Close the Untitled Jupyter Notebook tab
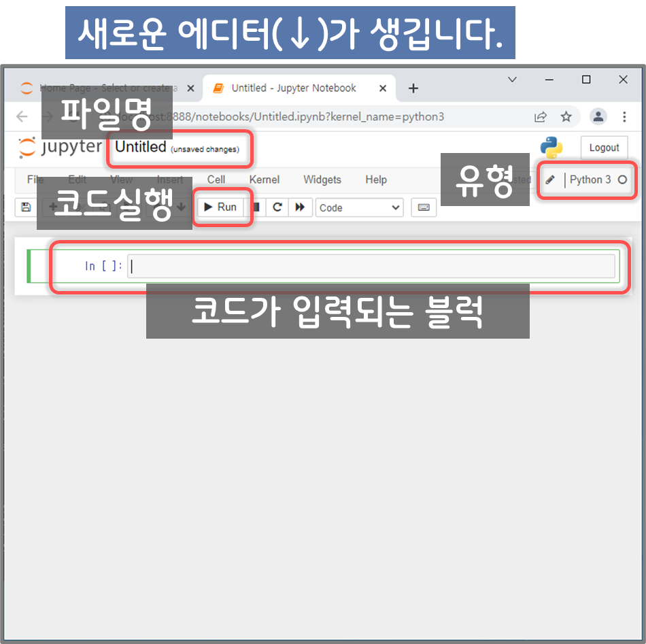646x644 pixels. point(383,88)
